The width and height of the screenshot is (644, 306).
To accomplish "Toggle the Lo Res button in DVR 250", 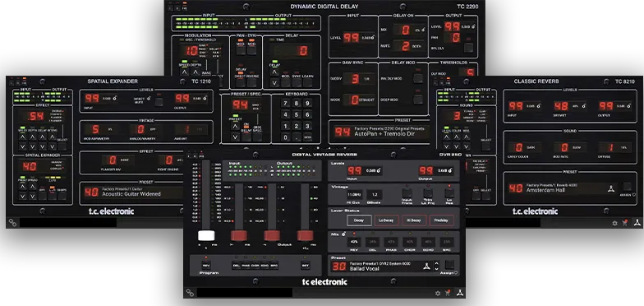I will 449,193.
